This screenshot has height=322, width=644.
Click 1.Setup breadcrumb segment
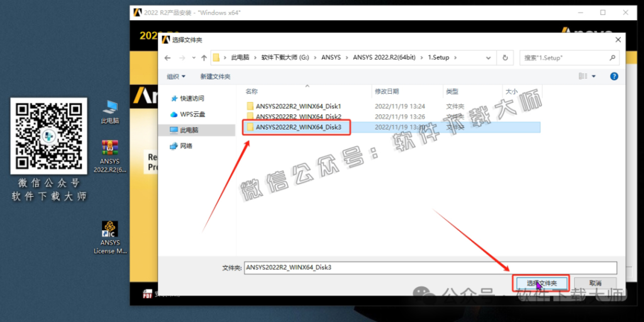(438, 58)
